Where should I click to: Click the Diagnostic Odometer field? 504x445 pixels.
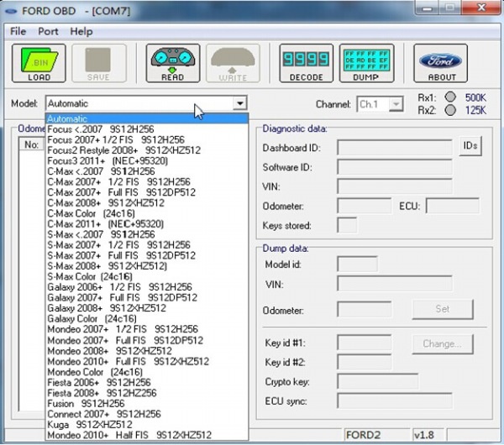365,206
